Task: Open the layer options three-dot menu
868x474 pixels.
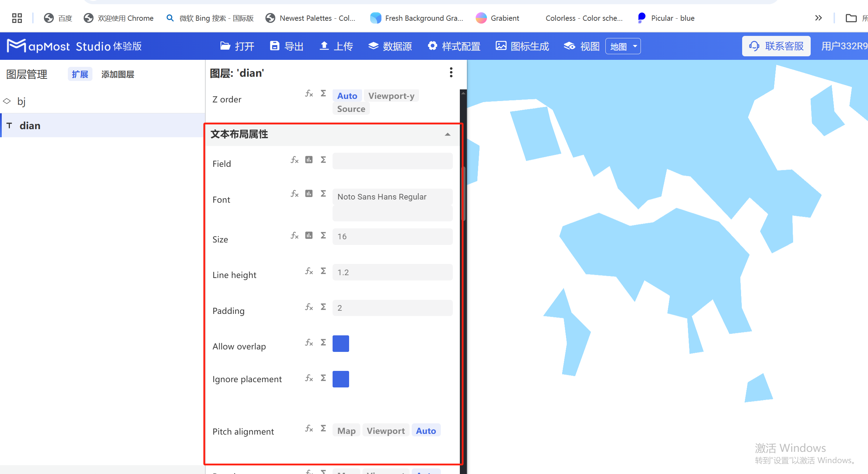Action: coord(451,72)
